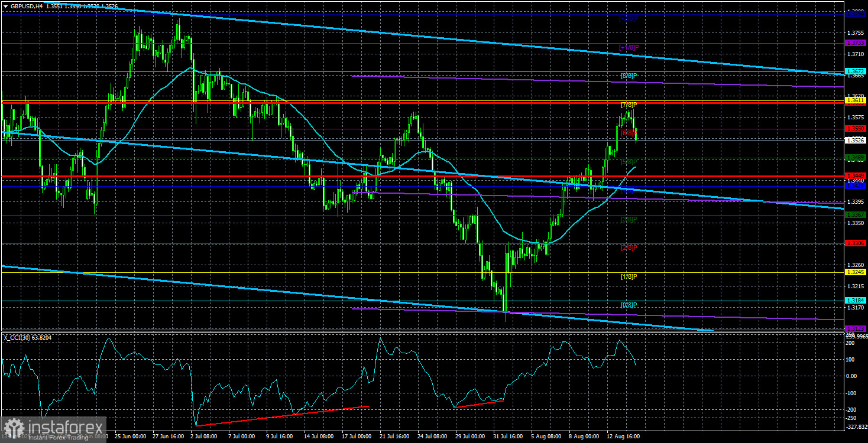Click the white 1.3526 current price tag
The width and height of the screenshot is (868, 443).
856,141
